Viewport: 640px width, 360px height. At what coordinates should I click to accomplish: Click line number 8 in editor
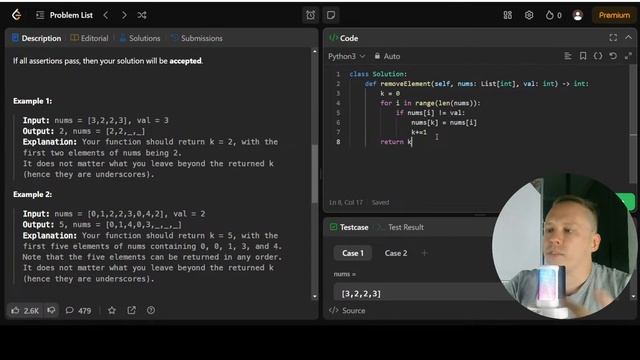tap(338, 142)
